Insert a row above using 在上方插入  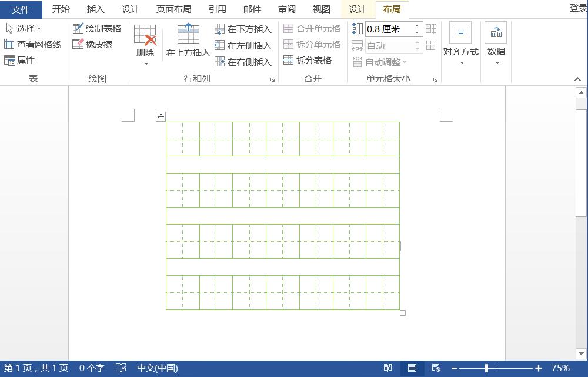click(189, 40)
